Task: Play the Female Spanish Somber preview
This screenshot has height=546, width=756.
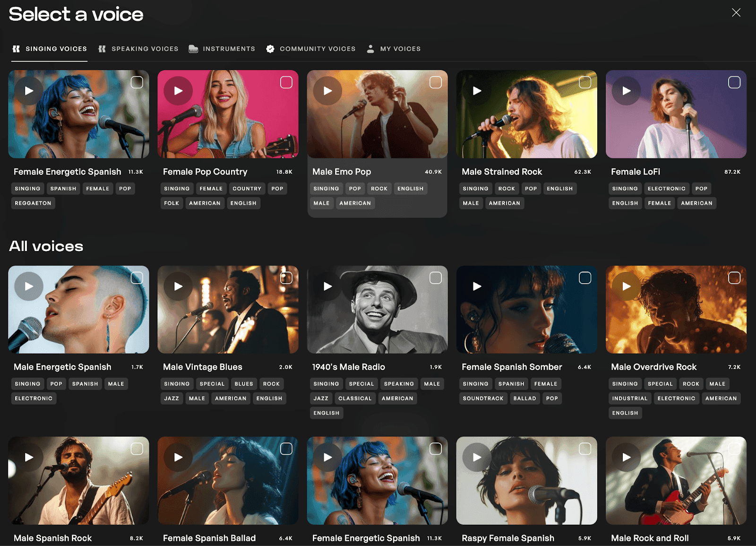Action: tap(477, 286)
